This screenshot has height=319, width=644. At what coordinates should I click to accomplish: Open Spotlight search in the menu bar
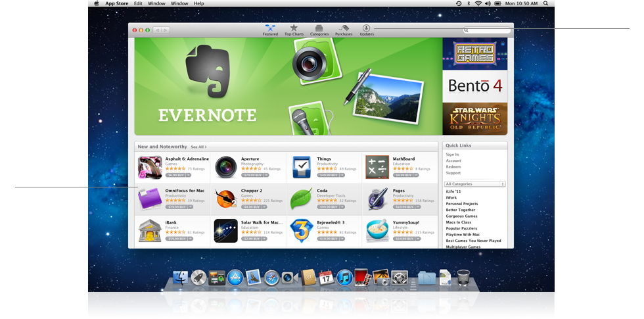pos(545,3)
